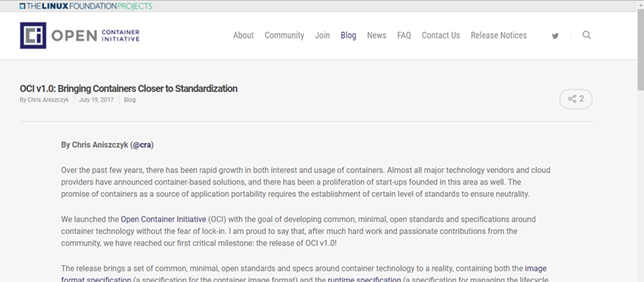Select Join in the navigation
This screenshot has height=282, width=644.
pos(323,36)
